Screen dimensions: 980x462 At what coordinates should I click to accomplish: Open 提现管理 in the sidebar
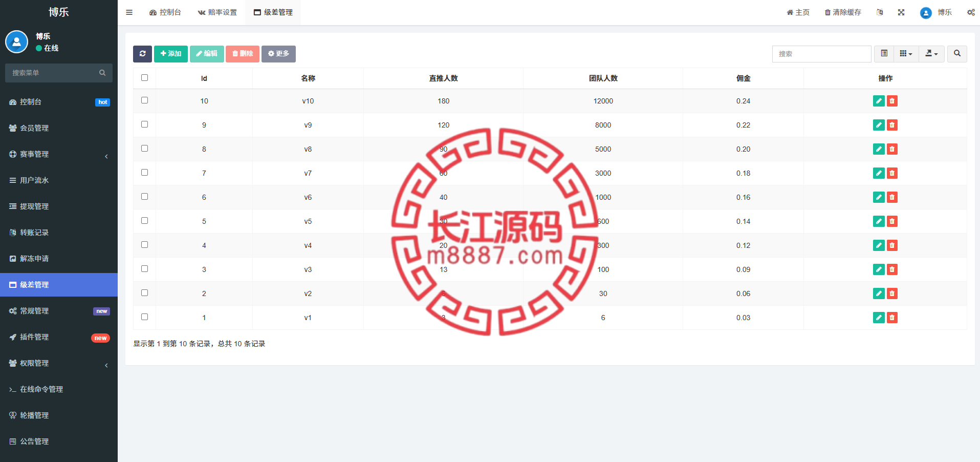(x=59, y=206)
